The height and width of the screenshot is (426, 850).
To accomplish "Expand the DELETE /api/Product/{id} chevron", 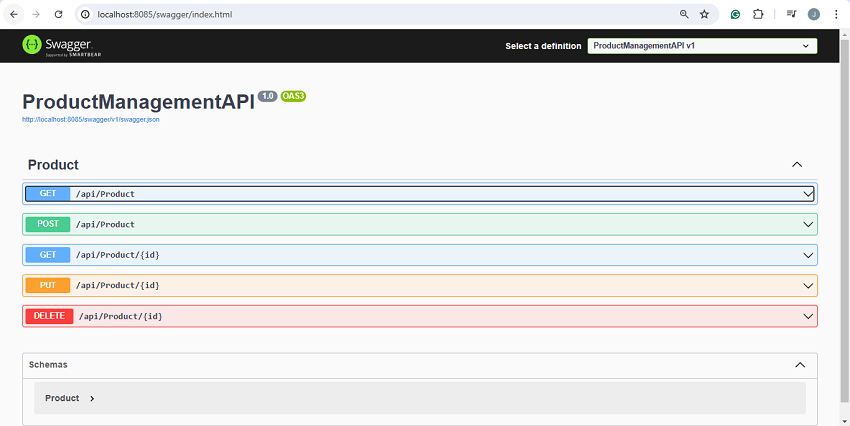I will pos(808,316).
